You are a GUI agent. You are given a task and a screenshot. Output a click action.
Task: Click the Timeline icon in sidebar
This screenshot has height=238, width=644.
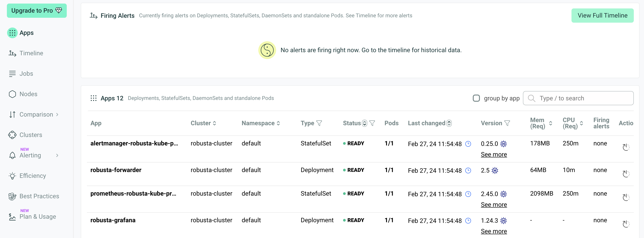pos(12,53)
